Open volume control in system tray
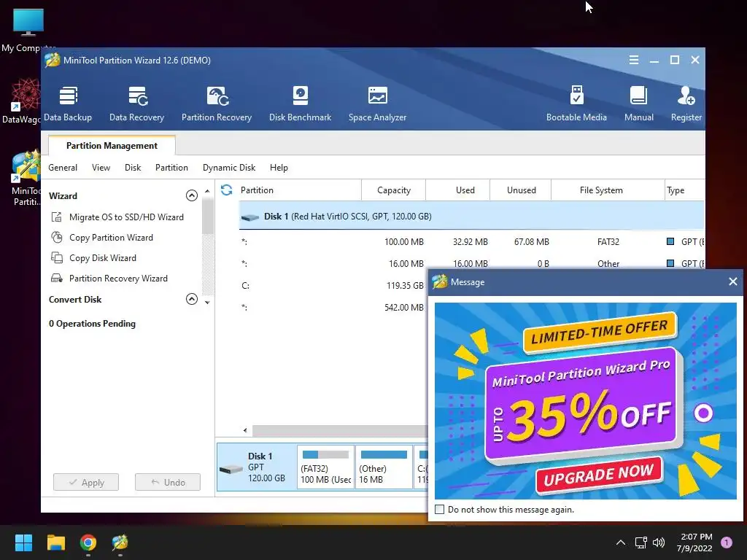 [659, 542]
